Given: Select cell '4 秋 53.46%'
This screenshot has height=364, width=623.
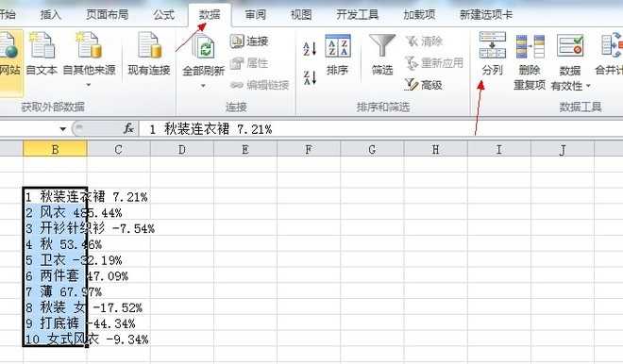Looking at the screenshot, I should [x=55, y=243].
